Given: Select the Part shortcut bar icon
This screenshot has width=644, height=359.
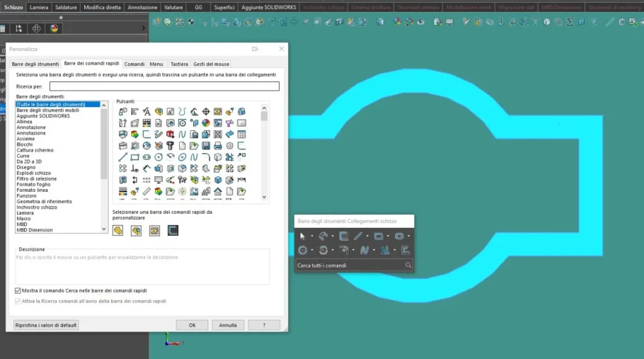Looking at the screenshot, I should click(x=118, y=231).
